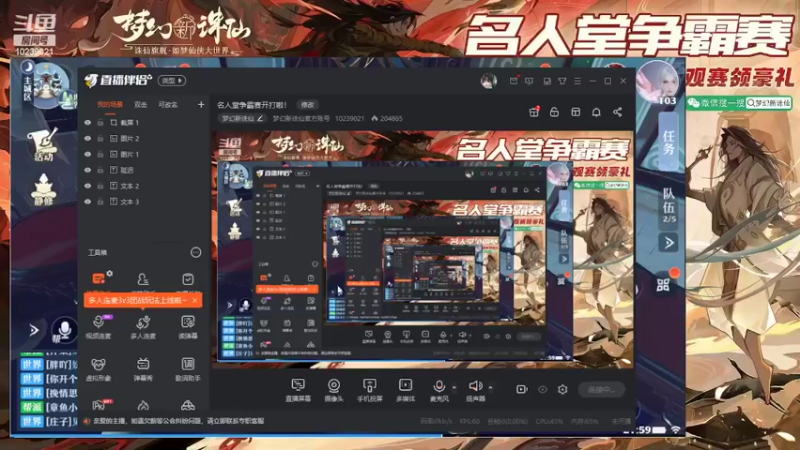The height and width of the screenshot is (450, 800).
Task: Open the notification bell icon
Action: (596, 112)
